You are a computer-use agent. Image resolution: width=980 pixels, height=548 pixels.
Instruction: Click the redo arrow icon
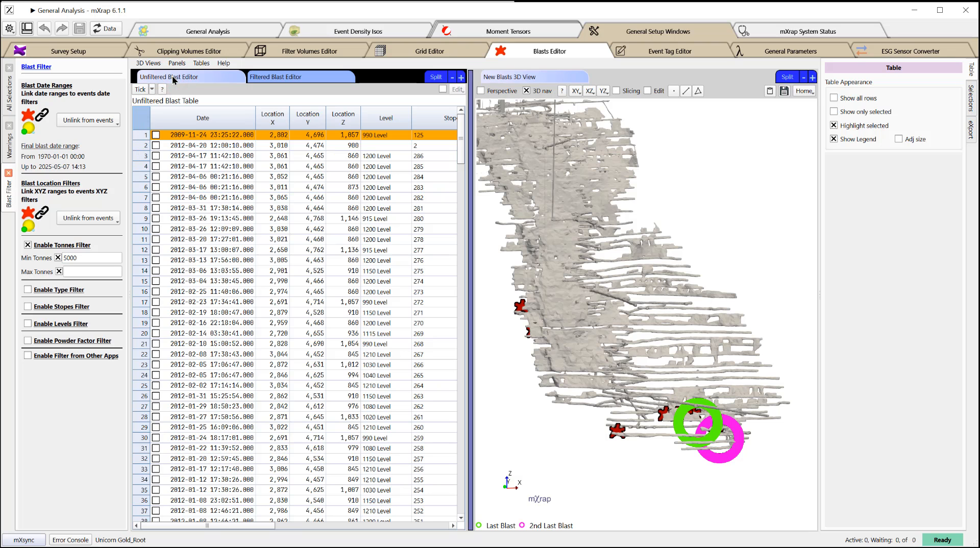click(x=62, y=29)
